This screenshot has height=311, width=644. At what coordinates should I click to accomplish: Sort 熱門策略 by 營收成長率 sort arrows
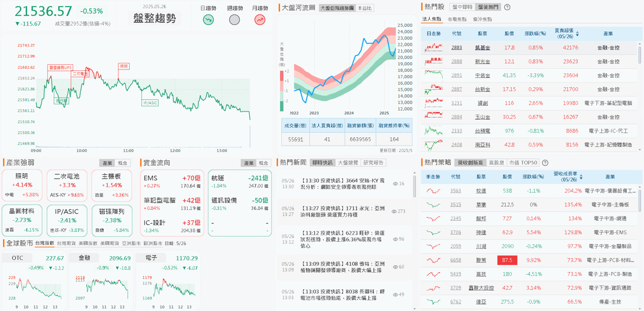coord(581,177)
